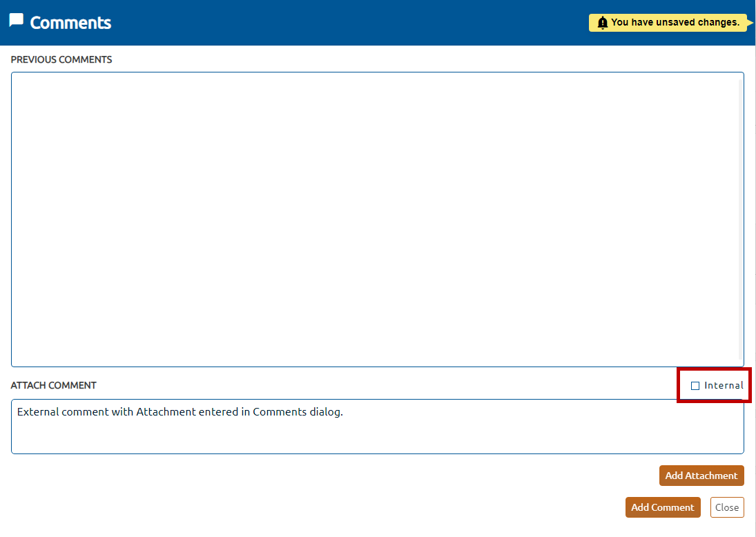
Task: Close the Comments dialog
Action: point(727,507)
